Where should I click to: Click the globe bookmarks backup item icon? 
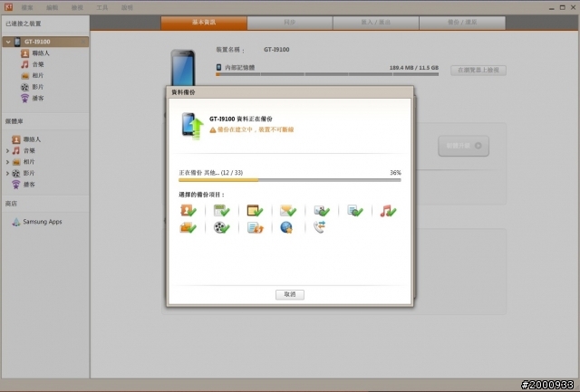[x=286, y=227]
